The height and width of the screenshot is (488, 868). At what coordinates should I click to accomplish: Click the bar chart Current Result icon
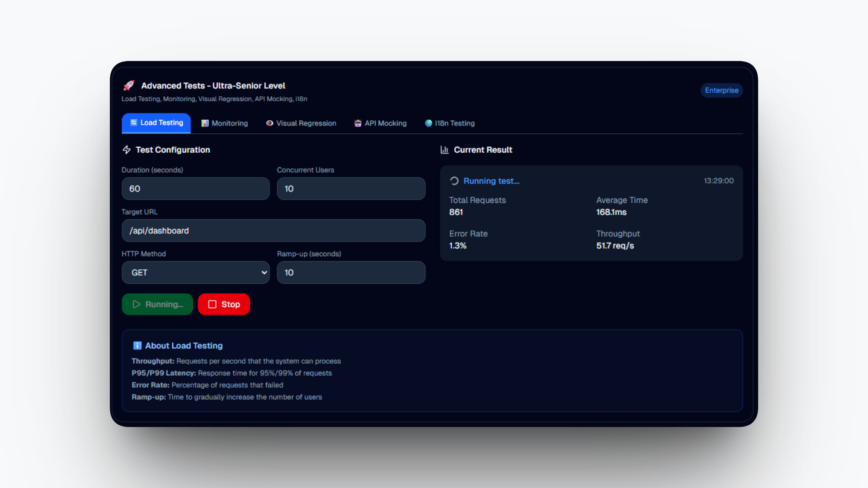click(444, 150)
